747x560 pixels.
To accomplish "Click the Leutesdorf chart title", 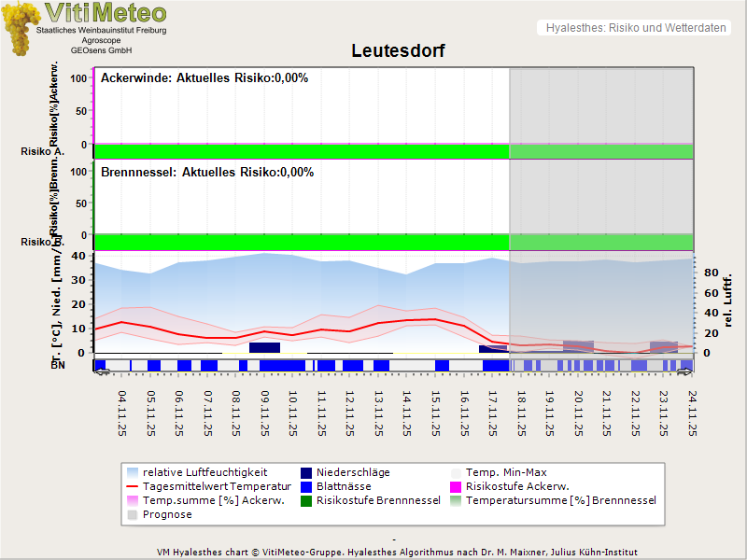I will [398, 50].
